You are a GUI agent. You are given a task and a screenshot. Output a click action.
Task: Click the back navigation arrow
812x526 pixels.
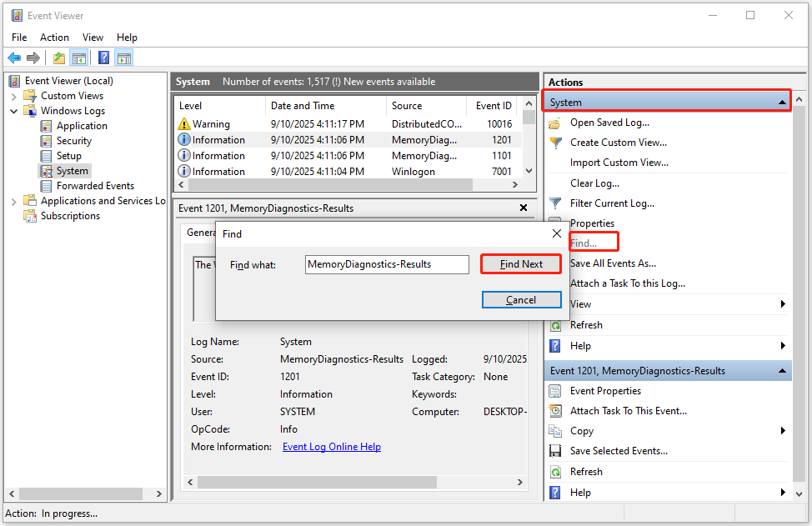(14, 57)
